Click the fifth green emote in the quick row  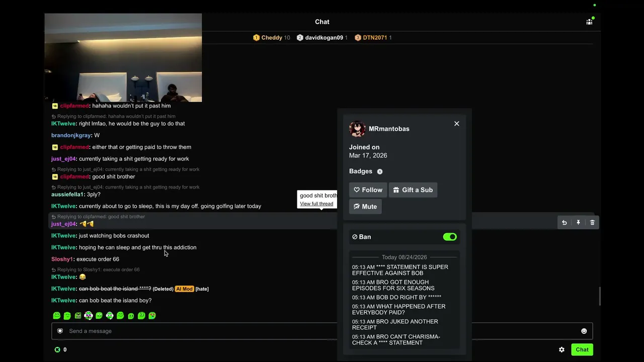click(x=99, y=316)
